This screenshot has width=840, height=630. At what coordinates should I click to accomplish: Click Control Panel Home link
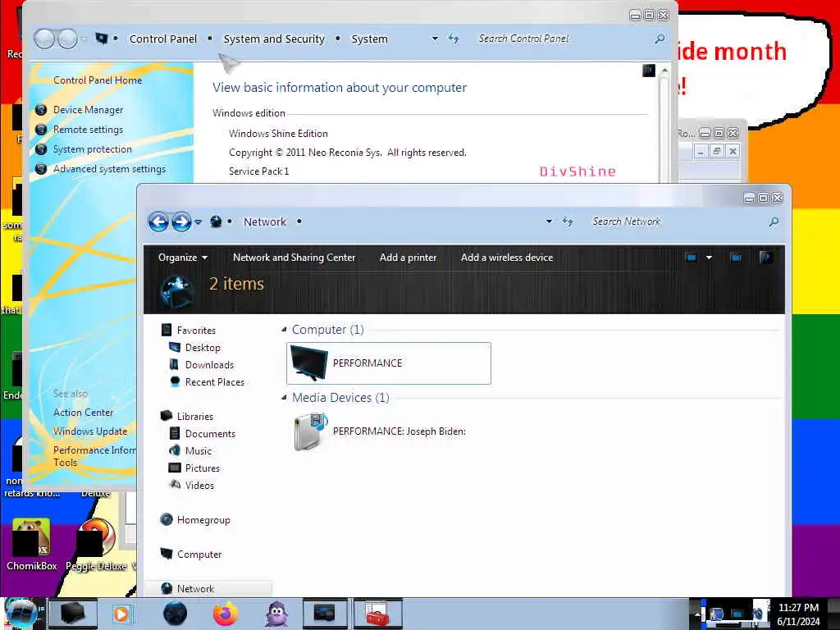(98, 80)
